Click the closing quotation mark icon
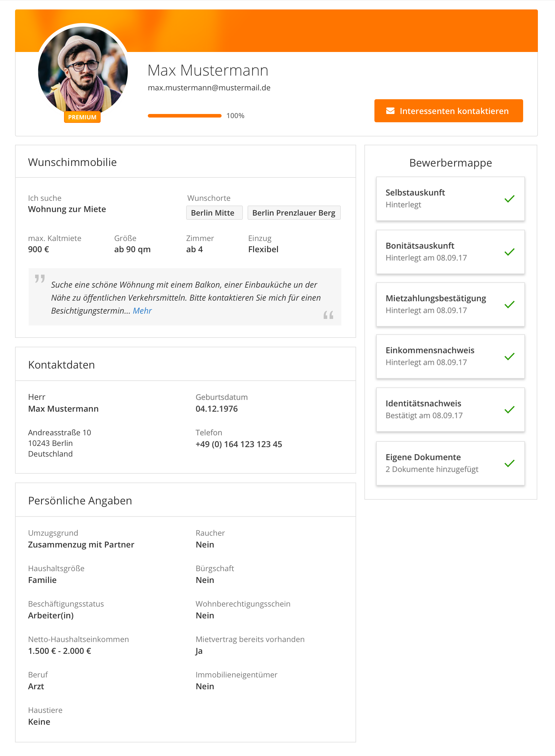The width and height of the screenshot is (555, 756). click(328, 315)
